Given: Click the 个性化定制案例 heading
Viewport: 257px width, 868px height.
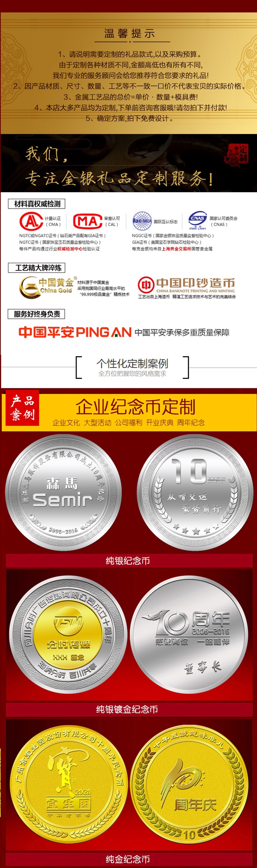Looking at the screenshot, I should [x=132, y=363].
